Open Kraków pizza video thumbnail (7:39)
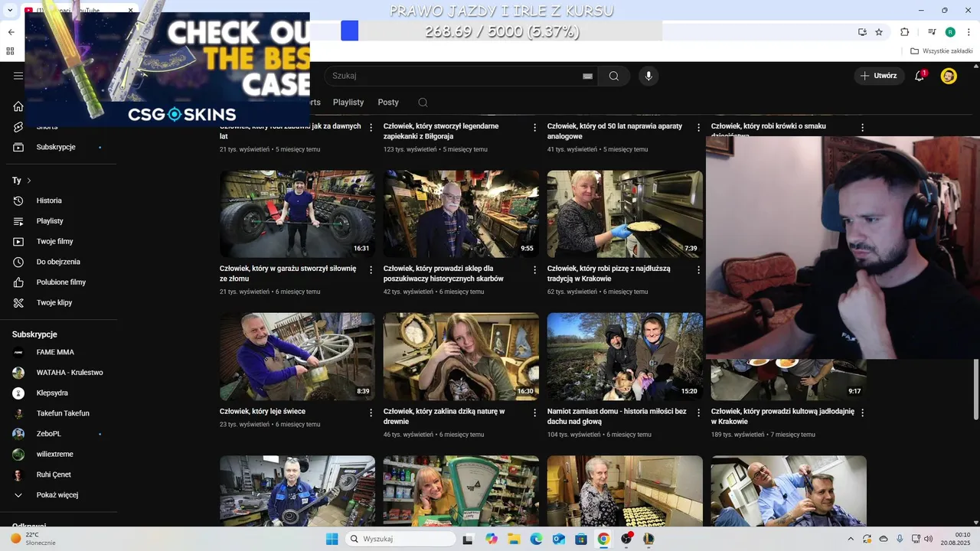Viewport: 980px width, 551px height. point(625,214)
